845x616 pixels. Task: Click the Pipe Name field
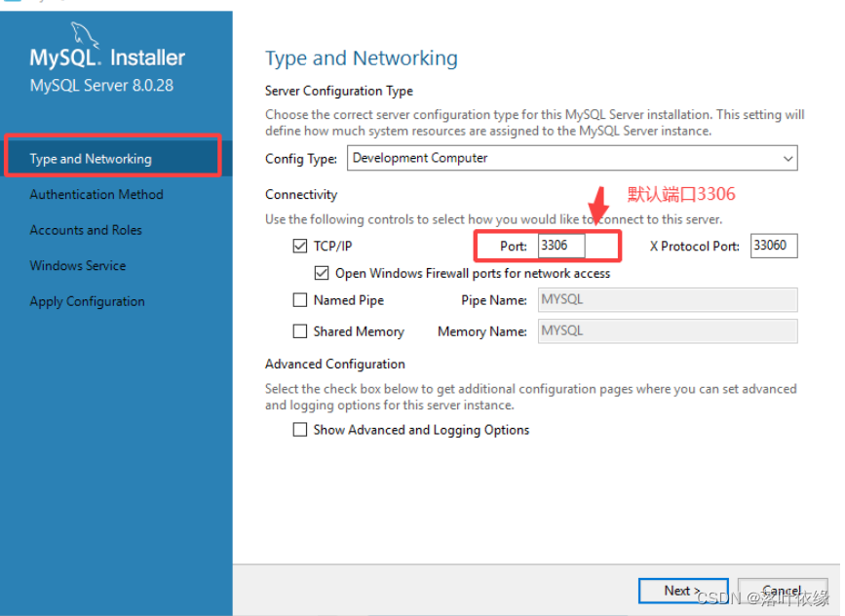(x=668, y=299)
